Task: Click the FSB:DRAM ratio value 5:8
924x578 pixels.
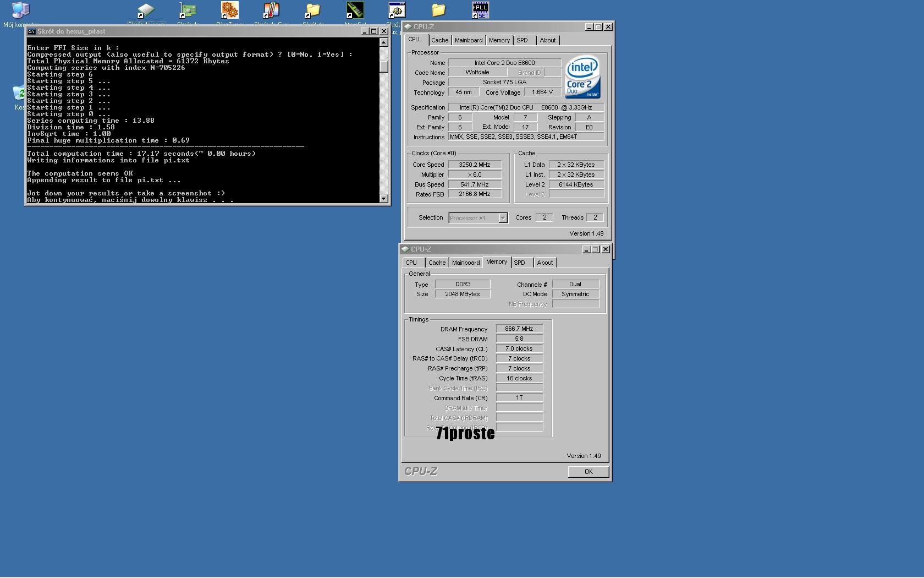Action: pos(519,339)
